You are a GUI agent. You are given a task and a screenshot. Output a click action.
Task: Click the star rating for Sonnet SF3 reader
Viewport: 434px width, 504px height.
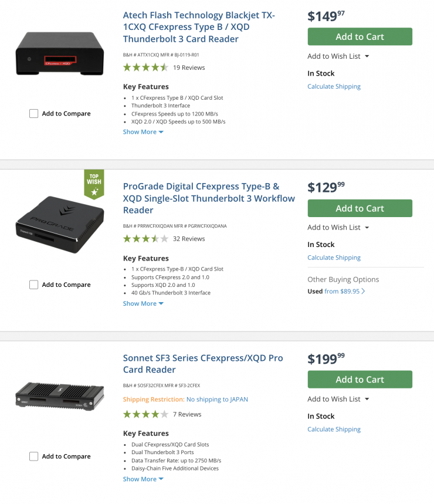[x=145, y=414]
